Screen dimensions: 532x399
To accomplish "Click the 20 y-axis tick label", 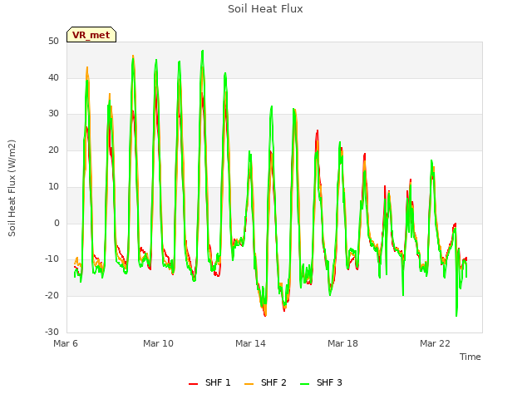I will point(53,150).
